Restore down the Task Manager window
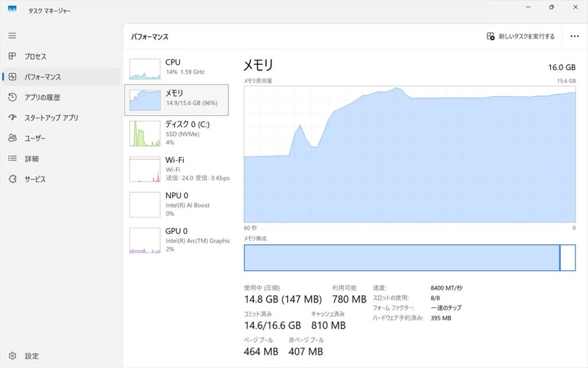588x368 pixels. [x=551, y=7]
